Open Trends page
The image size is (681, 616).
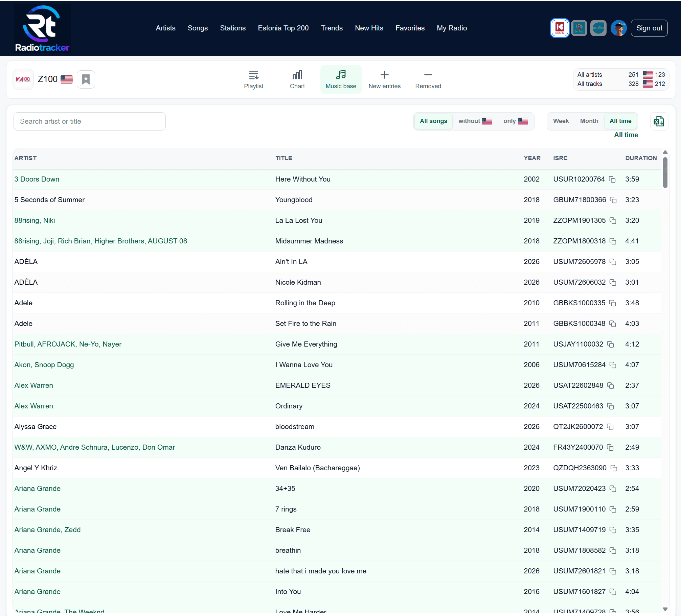coord(332,28)
